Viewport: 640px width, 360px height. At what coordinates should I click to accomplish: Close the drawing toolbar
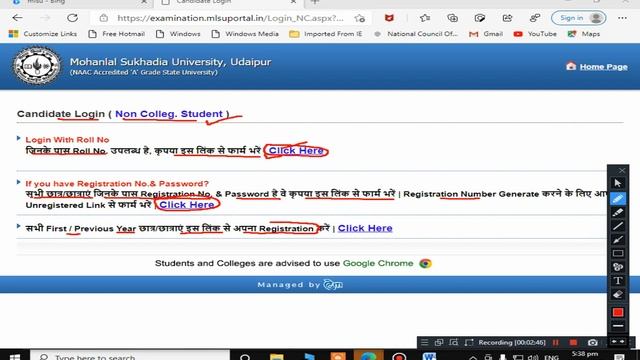[x=622, y=170]
